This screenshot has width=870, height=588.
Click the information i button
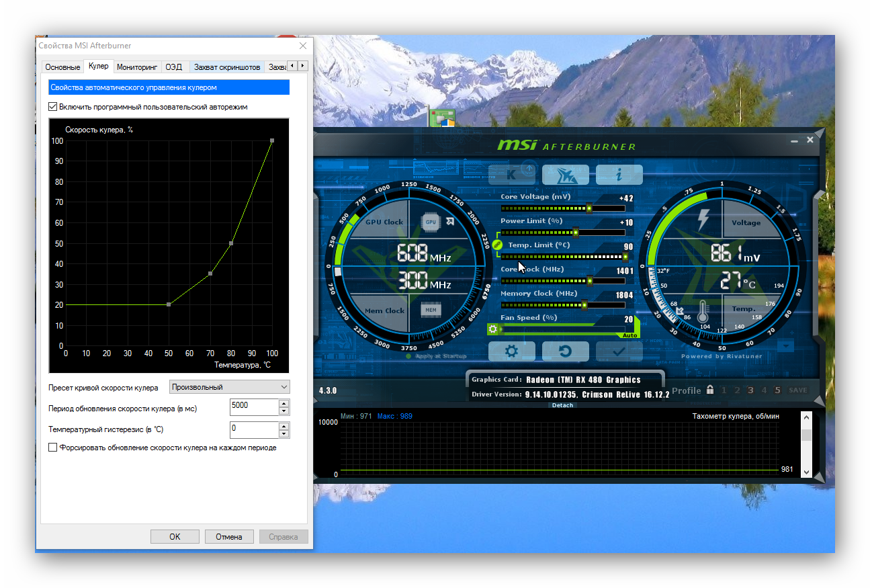[619, 175]
